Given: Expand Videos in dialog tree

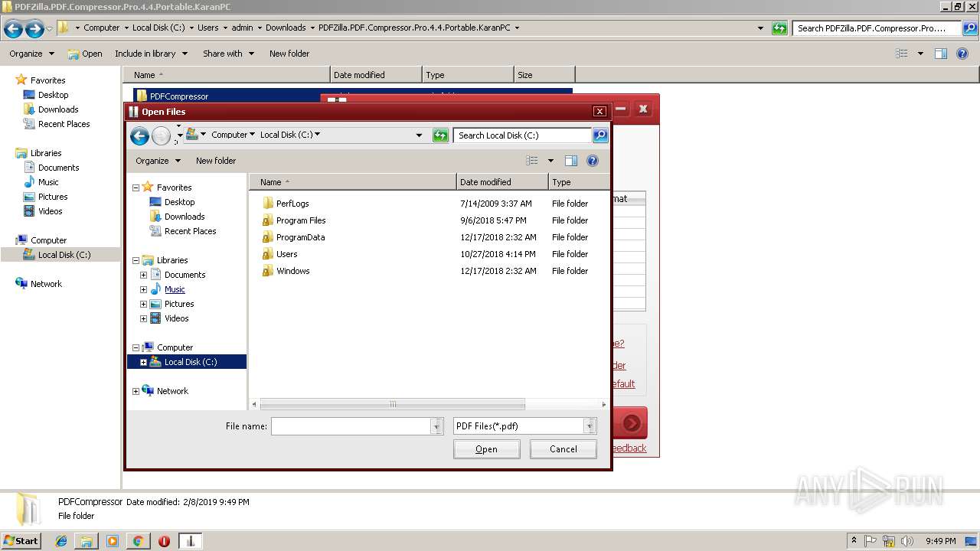Looking at the screenshot, I should pyautogui.click(x=143, y=318).
